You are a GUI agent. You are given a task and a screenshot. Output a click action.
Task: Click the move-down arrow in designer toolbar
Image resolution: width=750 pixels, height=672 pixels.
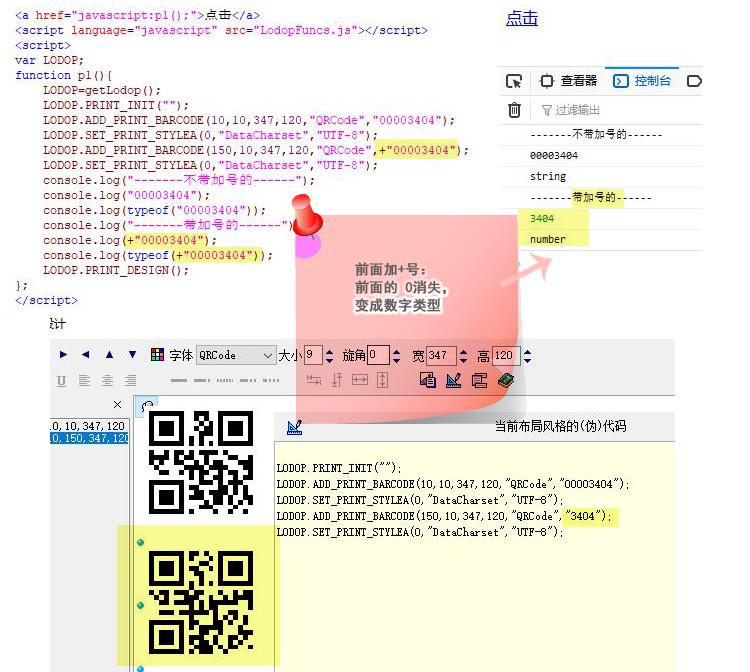tap(132, 354)
